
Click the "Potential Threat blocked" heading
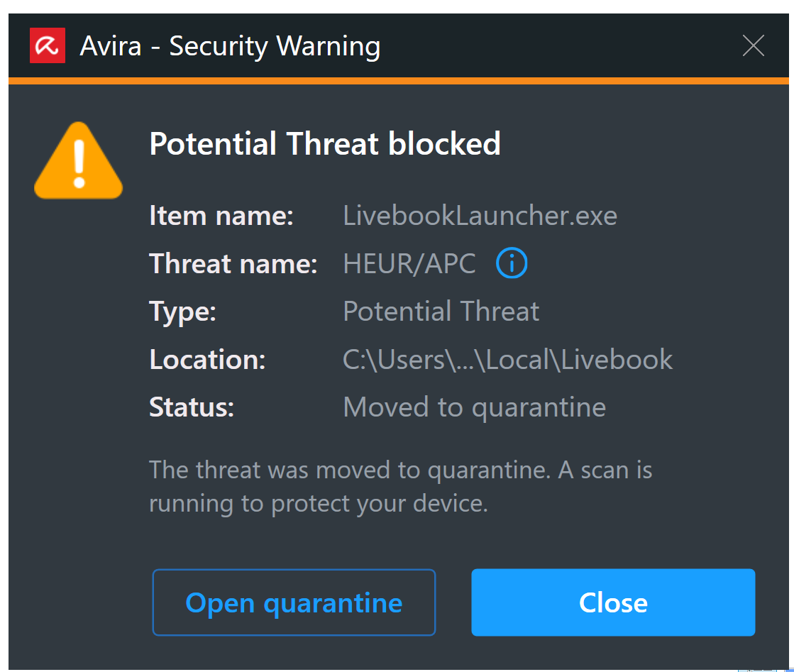coord(325,143)
